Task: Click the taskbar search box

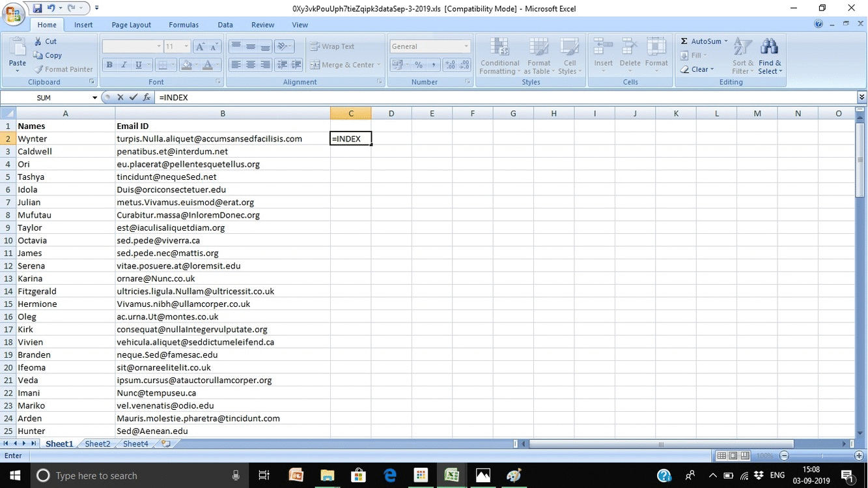Action: [138, 476]
